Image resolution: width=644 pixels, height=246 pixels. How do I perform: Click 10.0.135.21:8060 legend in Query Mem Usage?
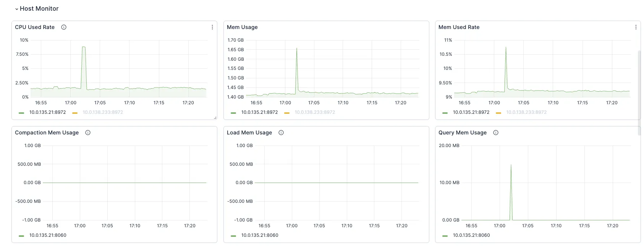point(471,235)
